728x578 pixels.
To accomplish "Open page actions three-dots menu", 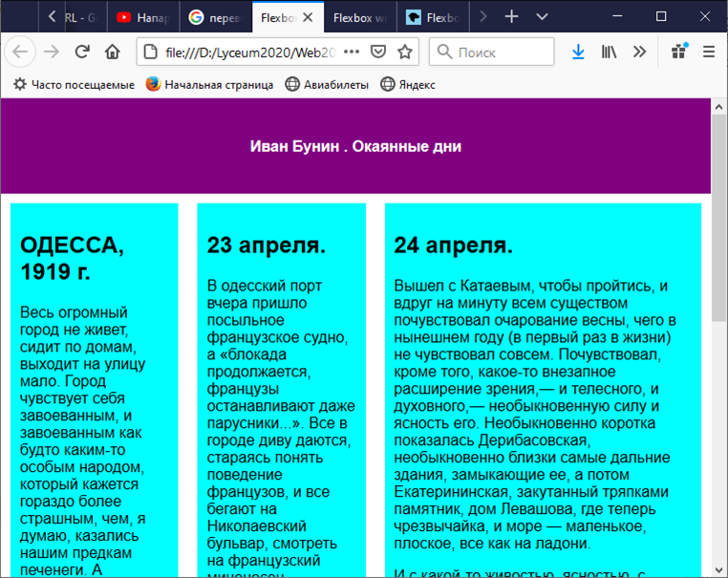I will tap(351, 52).
